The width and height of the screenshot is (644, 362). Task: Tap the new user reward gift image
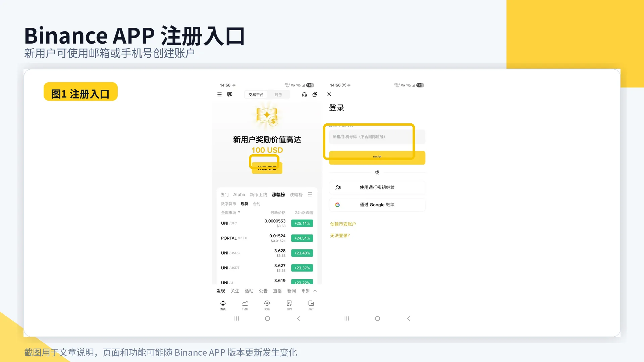pos(267,116)
